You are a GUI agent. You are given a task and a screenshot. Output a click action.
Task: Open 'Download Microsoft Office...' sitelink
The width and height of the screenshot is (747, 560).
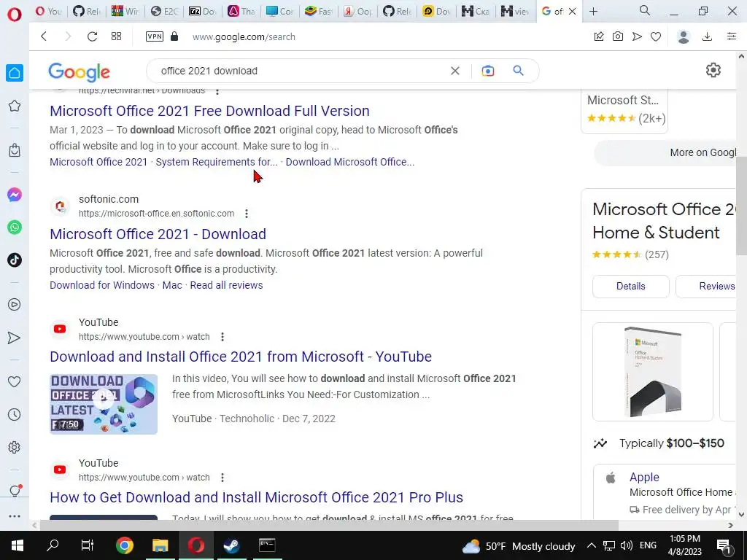(x=350, y=162)
